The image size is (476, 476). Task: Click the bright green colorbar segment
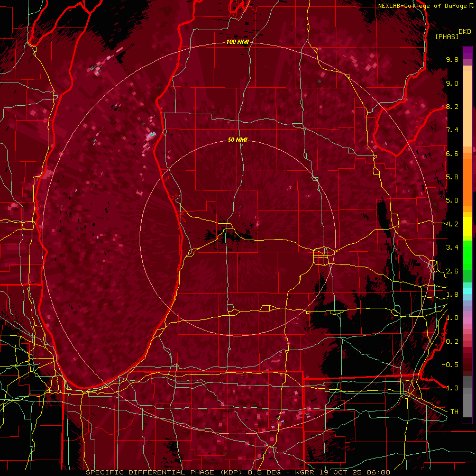[467, 257]
